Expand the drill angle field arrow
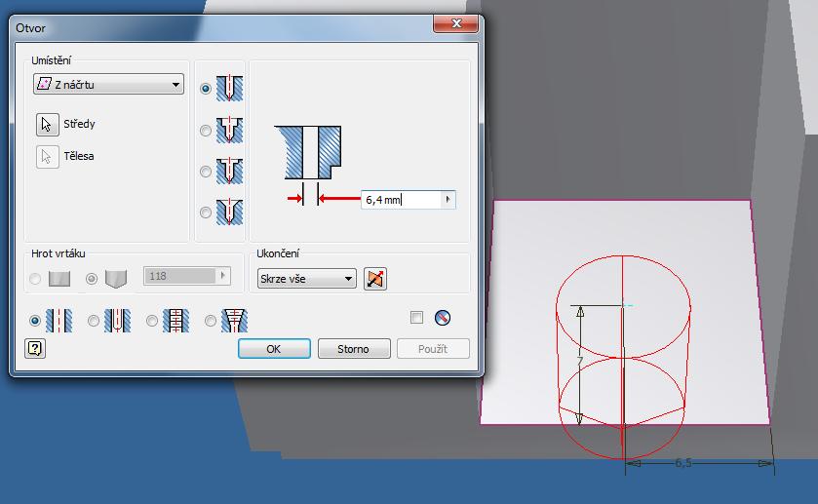The height and width of the screenshot is (504, 818). pyautogui.click(x=223, y=276)
